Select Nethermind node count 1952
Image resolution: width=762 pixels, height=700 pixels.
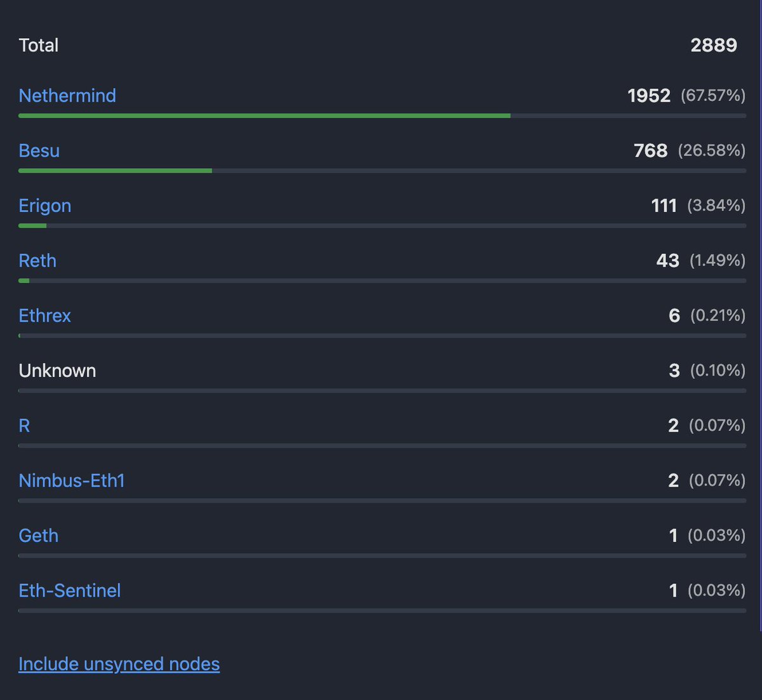point(649,96)
